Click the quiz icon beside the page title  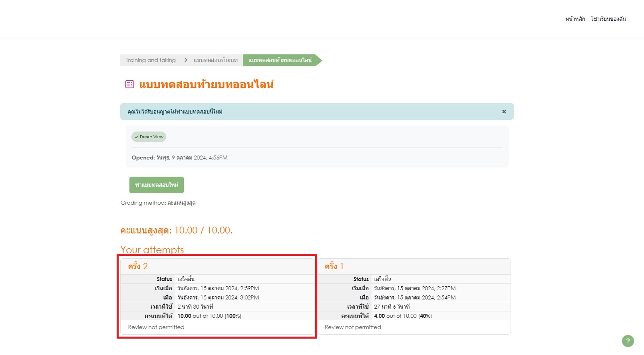pyautogui.click(x=129, y=84)
